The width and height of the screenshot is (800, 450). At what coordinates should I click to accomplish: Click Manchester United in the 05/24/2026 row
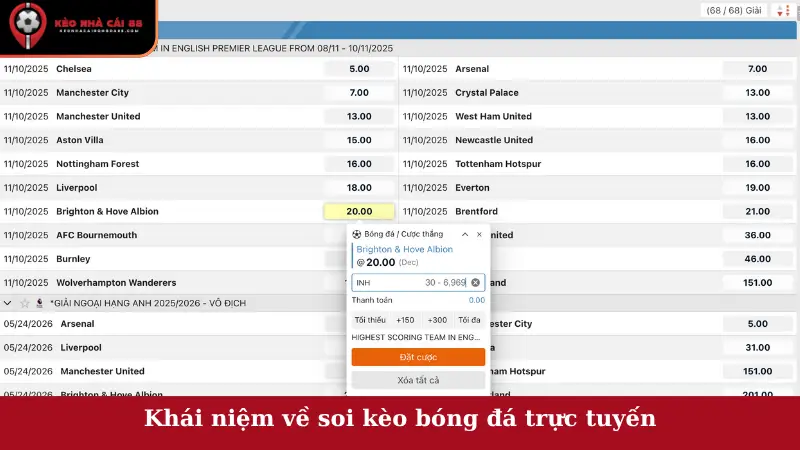tap(103, 371)
